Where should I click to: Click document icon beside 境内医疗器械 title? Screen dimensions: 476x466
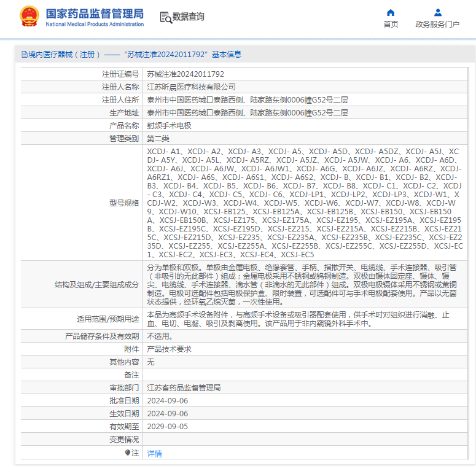(x=25, y=55)
